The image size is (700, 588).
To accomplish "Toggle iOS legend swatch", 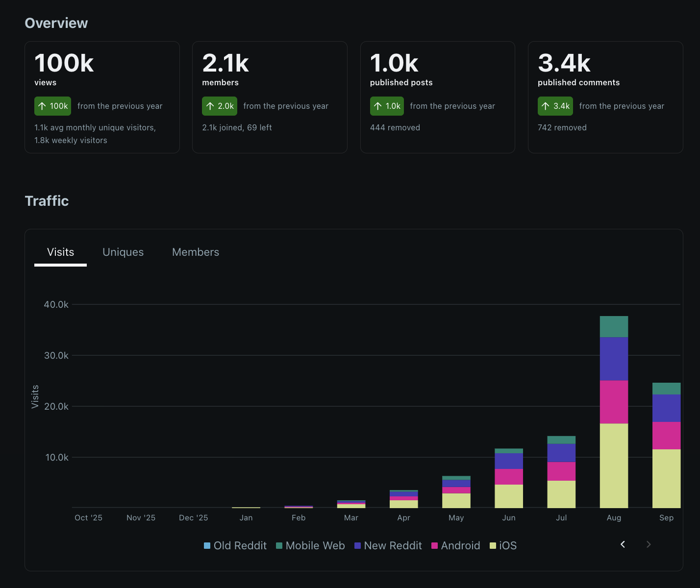I will [493, 545].
